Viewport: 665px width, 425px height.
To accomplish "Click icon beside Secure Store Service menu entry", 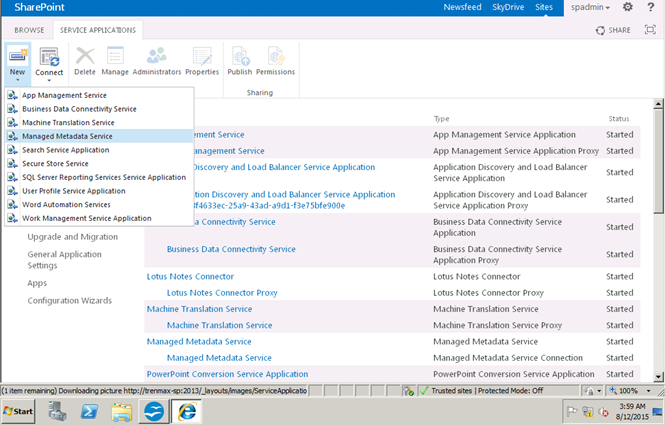I will 13,163.
